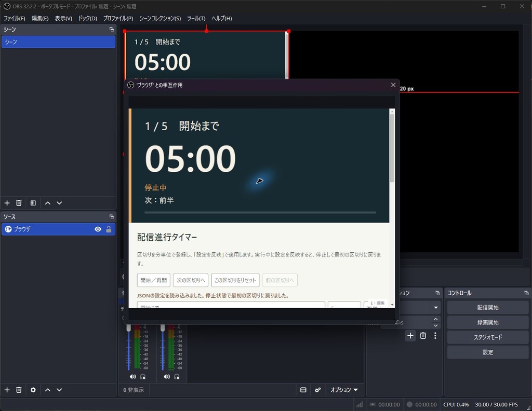The width and height of the screenshot is (532, 411).
Task: Select the ブラウザ source row
Action: (x=58, y=229)
